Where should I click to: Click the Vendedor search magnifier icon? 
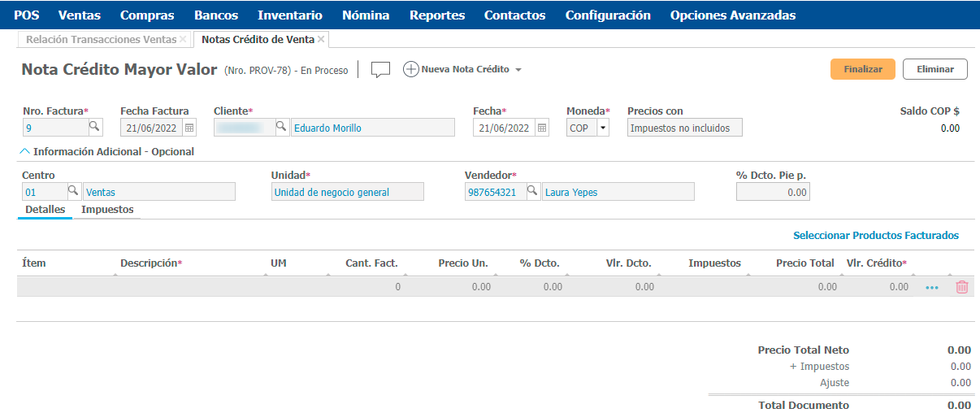(x=532, y=191)
